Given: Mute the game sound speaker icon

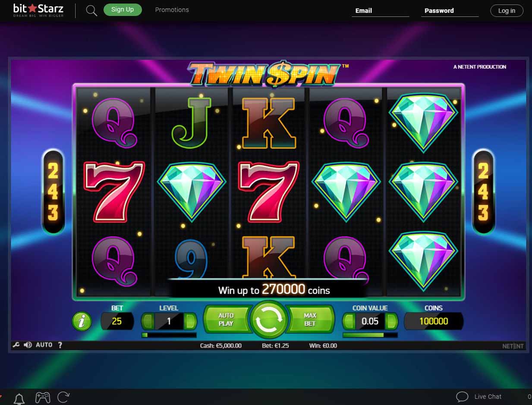Looking at the screenshot, I should tap(28, 345).
